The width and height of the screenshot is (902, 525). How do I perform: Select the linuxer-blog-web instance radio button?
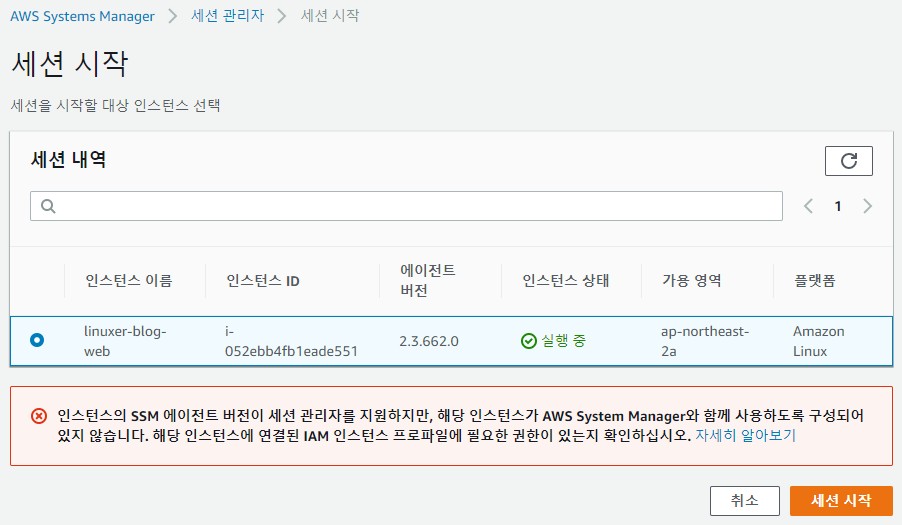tap(37, 341)
